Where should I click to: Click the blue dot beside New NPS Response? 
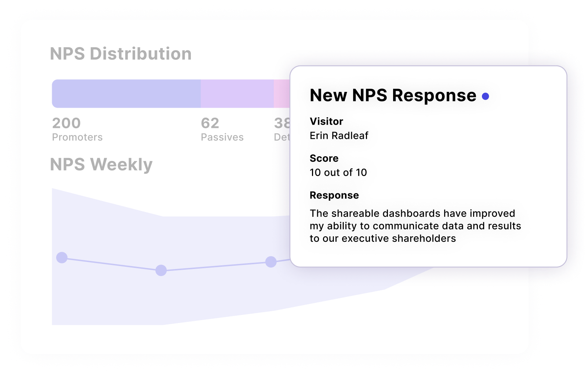(x=485, y=96)
